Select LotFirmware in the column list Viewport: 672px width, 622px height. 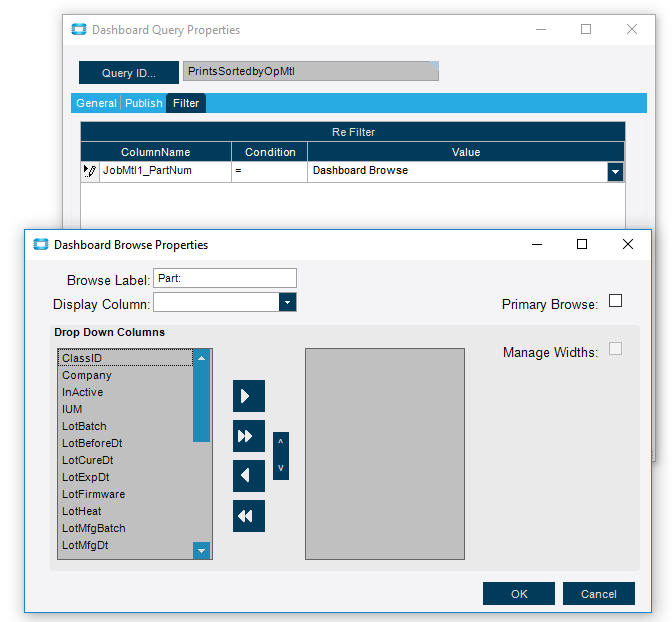(x=125, y=494)
